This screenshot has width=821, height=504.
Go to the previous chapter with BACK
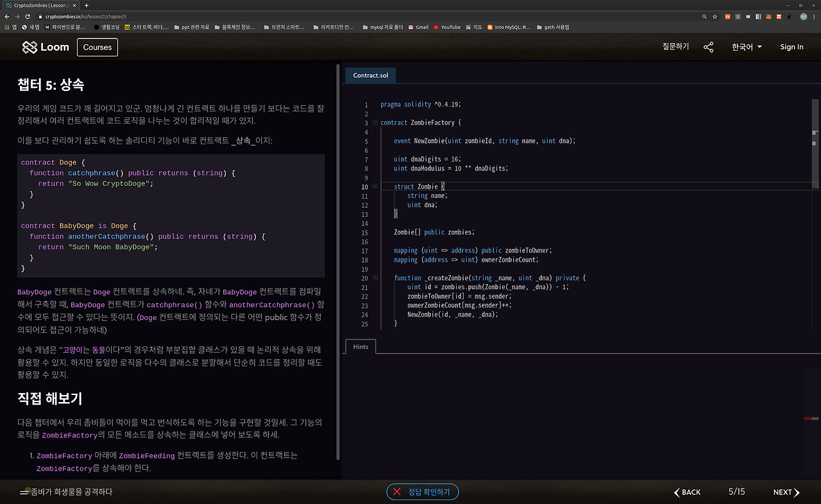(687, 492)
